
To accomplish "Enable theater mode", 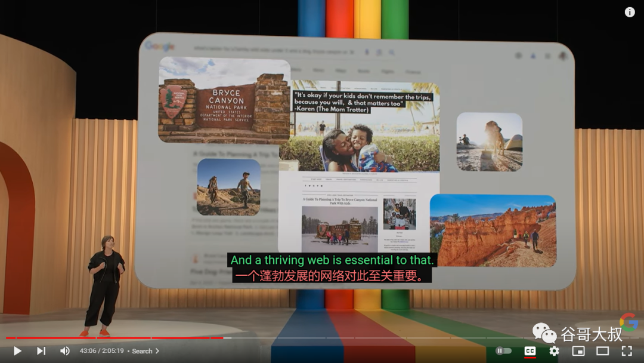I will point(603,351).
